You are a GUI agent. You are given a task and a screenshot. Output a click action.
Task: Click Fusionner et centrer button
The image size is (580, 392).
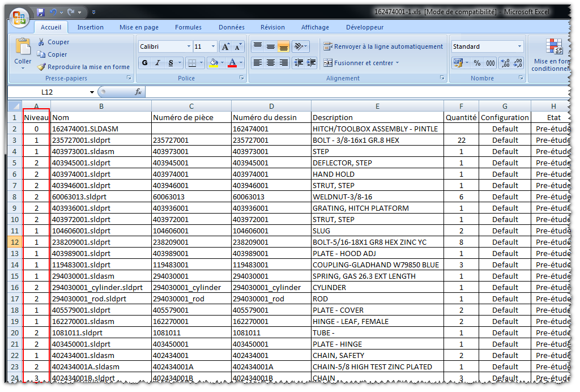point(361,63)
